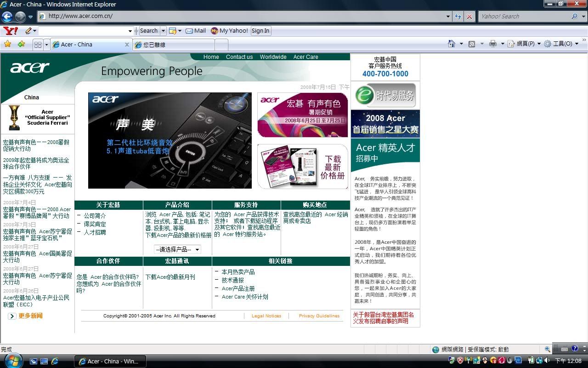Screen dimensions: 588x368
Task: Open the recent pages dropdown arrow
Action: tap(30, 17)
